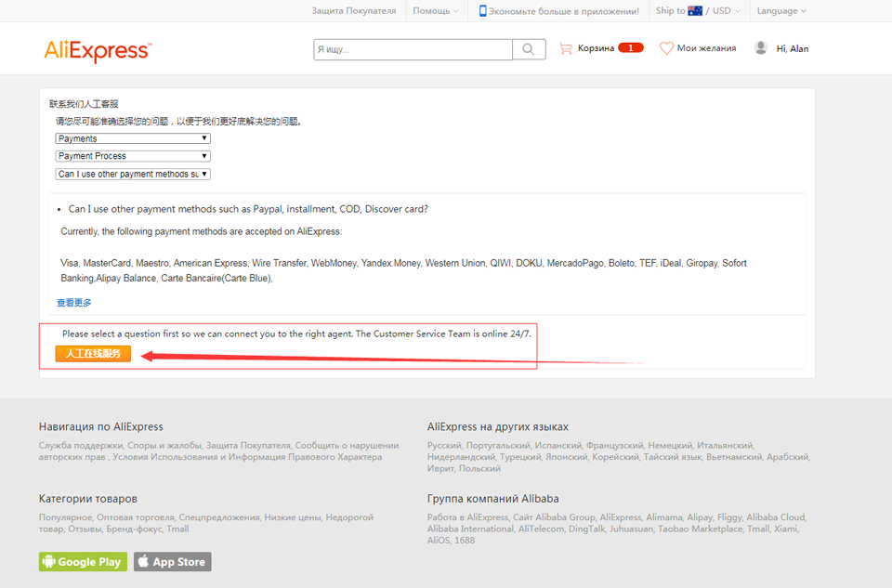The height and width of the screenshot is (588, 892).
Task: Switch site language to Русский
Action: click(x=444, y=445)
